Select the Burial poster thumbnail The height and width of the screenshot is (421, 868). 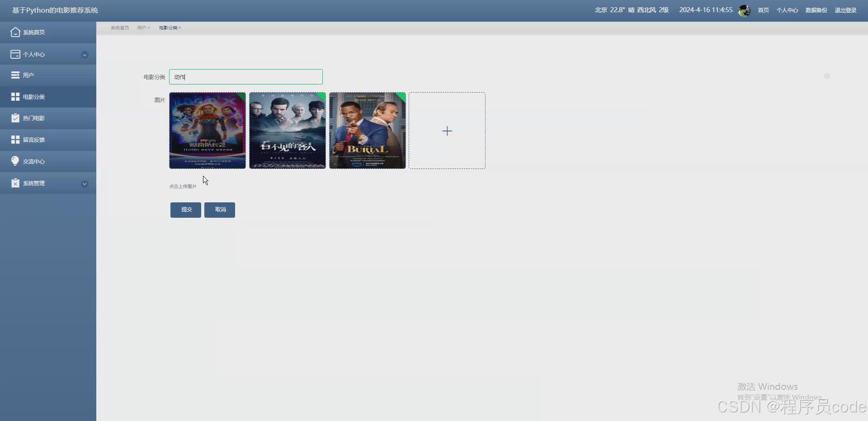pos(368,131)
